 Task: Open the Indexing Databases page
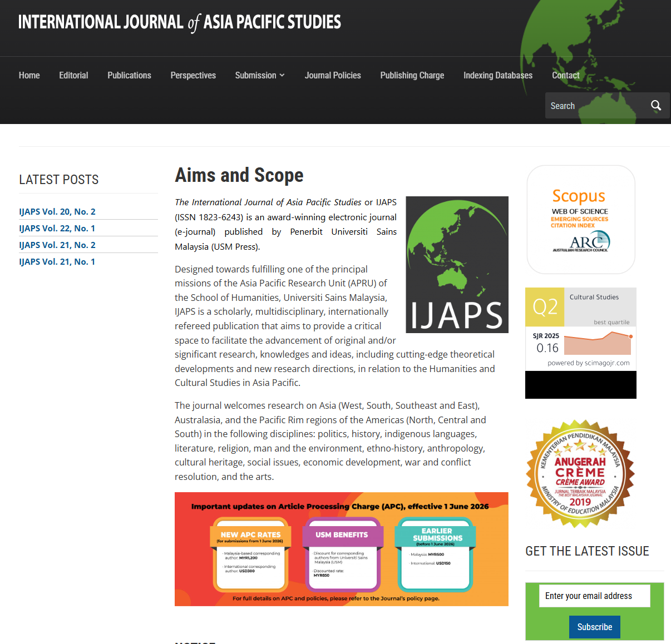498,75
